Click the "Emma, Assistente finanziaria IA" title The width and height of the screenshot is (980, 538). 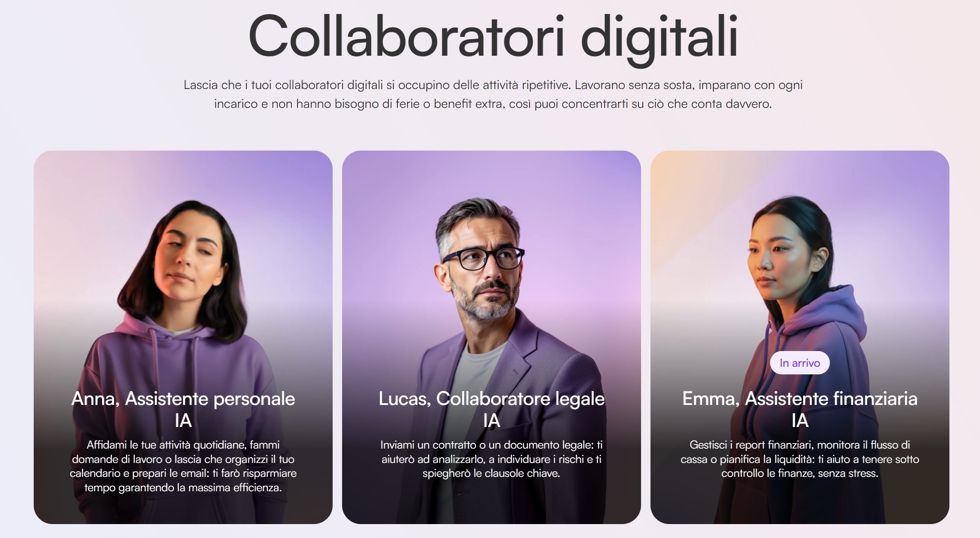[800, 409]
